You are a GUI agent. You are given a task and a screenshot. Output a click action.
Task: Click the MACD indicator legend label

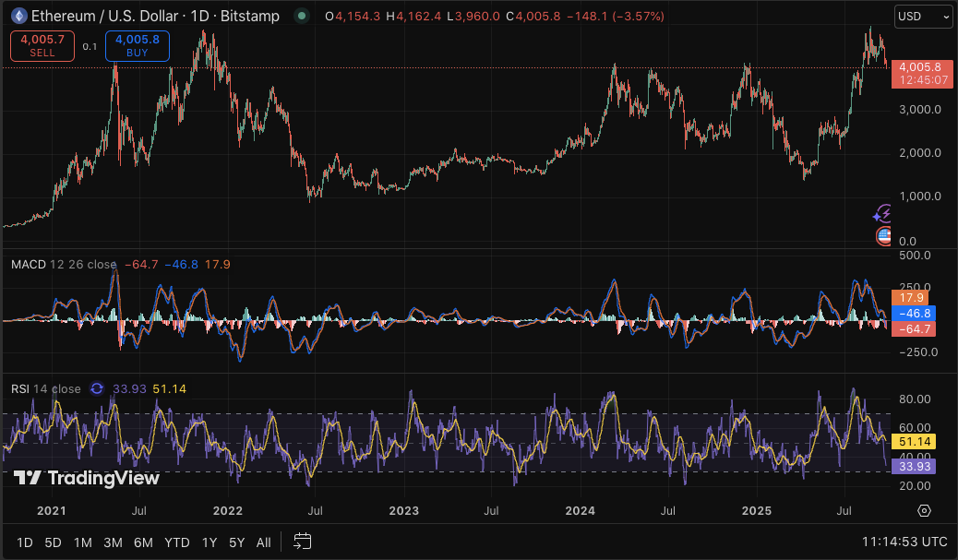coord(28,265)
